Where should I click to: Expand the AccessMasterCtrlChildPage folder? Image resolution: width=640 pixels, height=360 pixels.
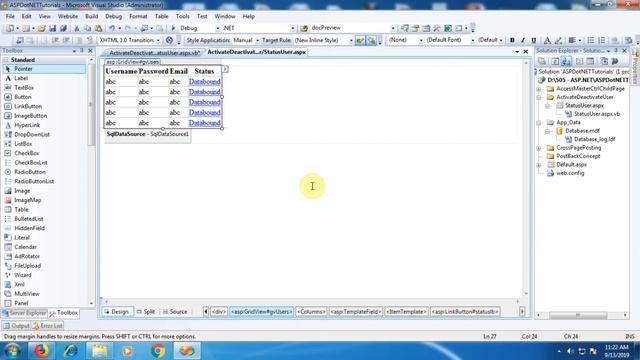pos(539,89)
